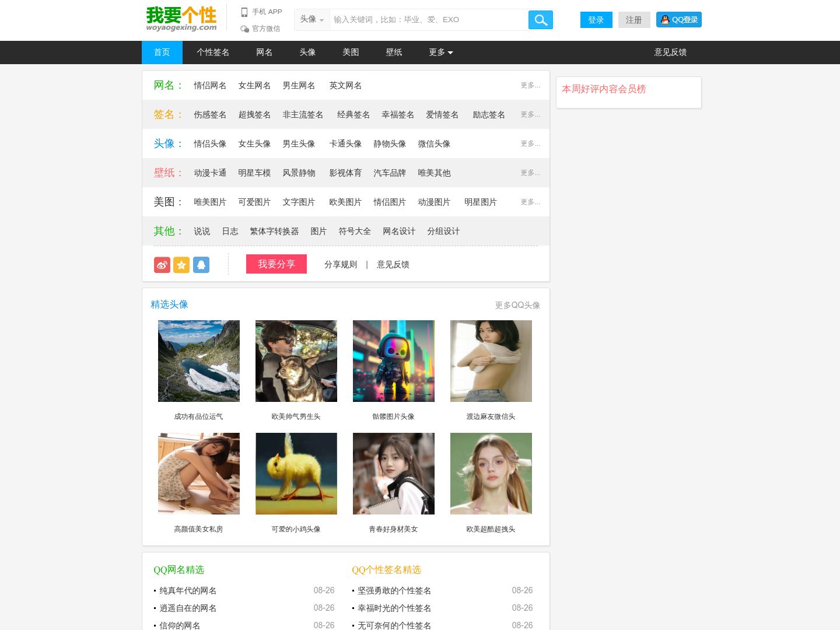The image size is (840, 630).
Task: Show 更多 in the 壁纸 row
Action: coord(530,173)
